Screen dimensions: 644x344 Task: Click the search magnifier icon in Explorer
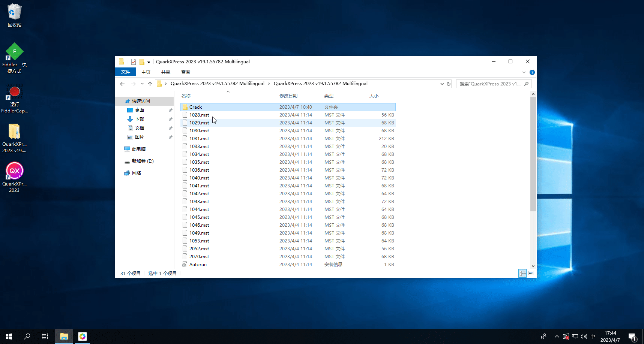527,84
